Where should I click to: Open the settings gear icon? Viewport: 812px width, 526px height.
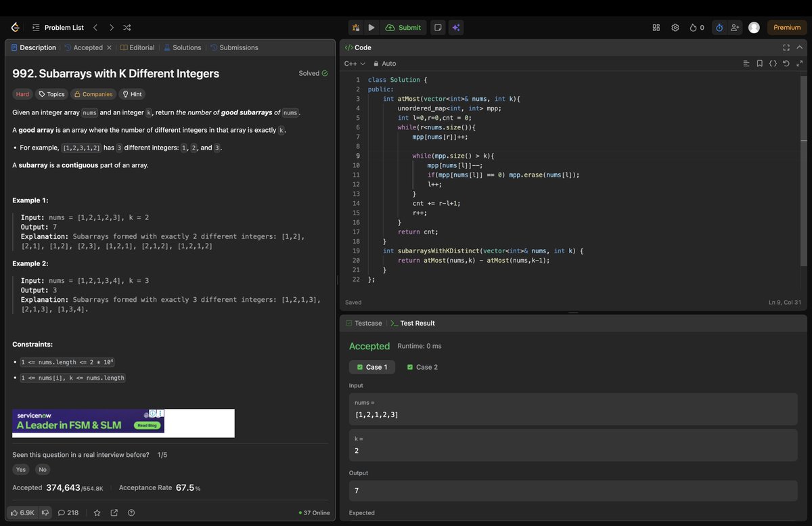click(675, 28)
